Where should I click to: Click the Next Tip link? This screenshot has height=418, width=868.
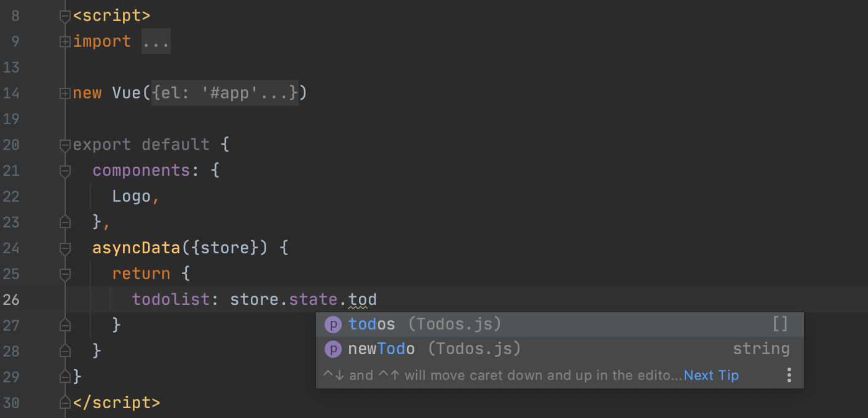pyautogui.click(x=711, y=375)
